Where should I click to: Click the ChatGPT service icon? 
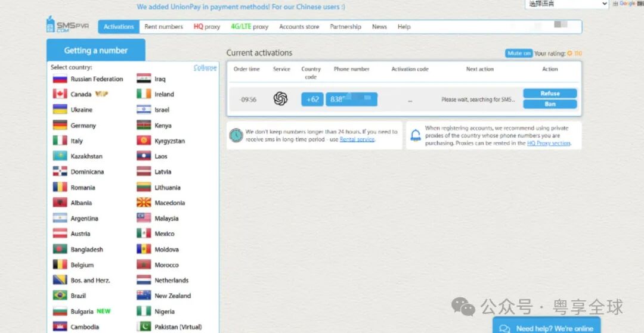[x=280, y=99]
